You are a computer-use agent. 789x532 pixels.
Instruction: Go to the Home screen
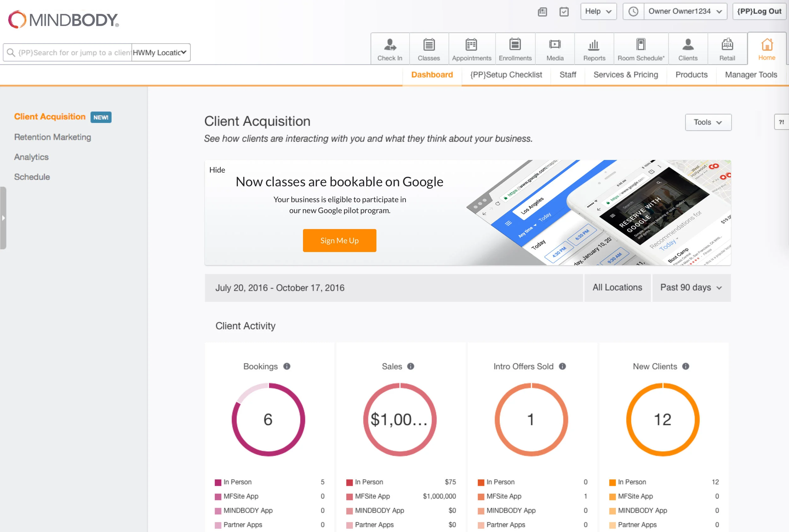click(767, 49)
